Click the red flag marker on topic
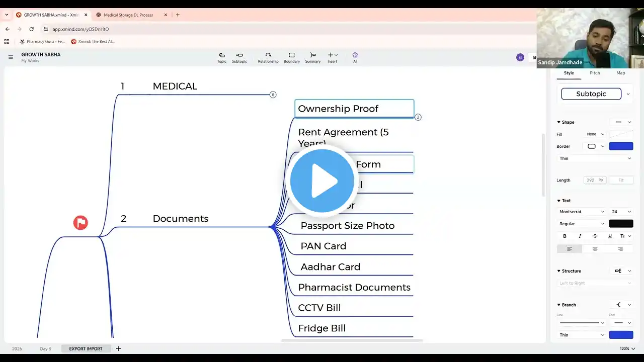The width and height of the screenshot is (644, 362). 80,222
